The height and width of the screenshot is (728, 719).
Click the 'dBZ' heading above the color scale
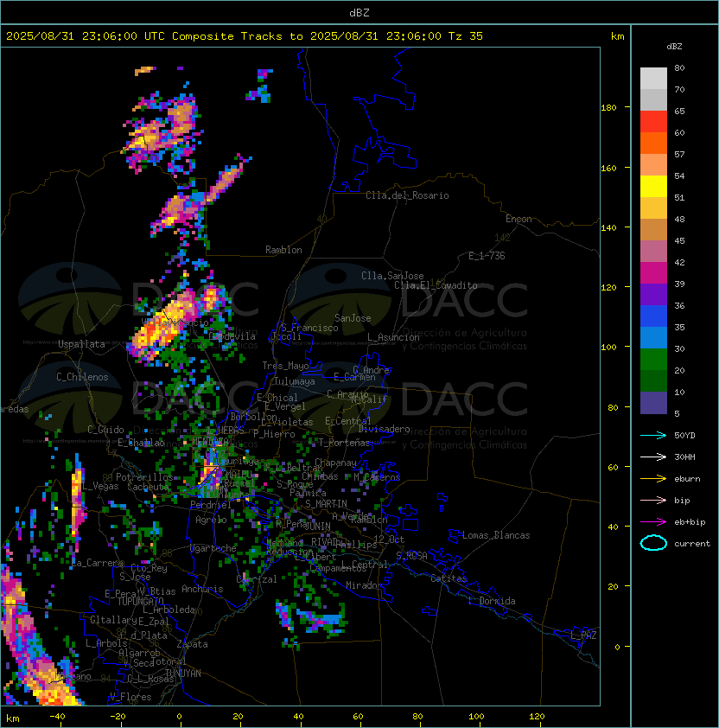(674, 47)
